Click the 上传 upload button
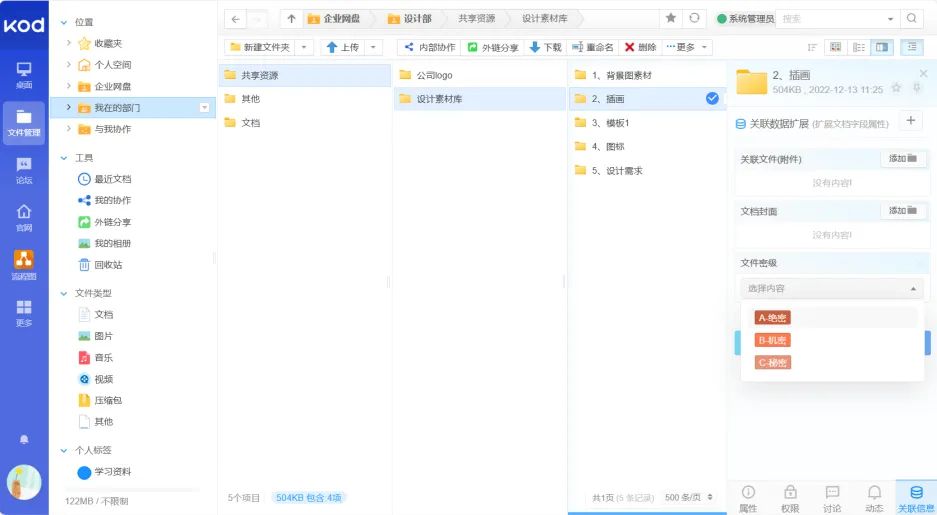Viewport: 937px width, 515px height. (x=343, y=47)
